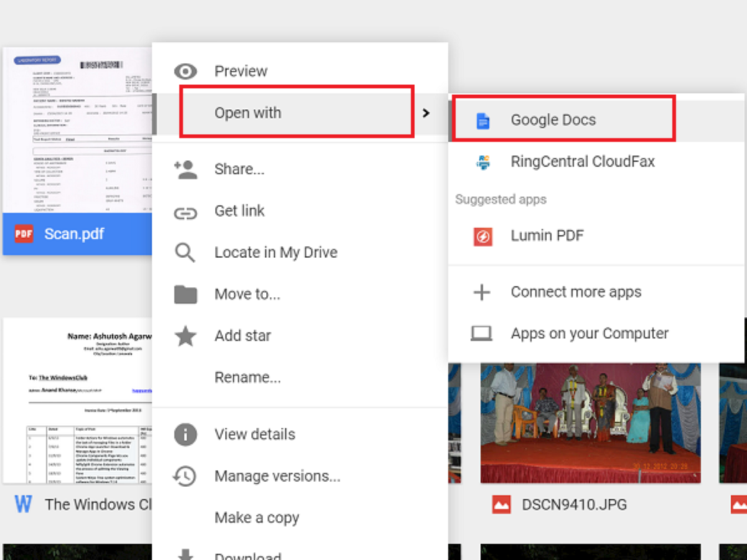Click the download arrow icon

click(x=186, y=554)
